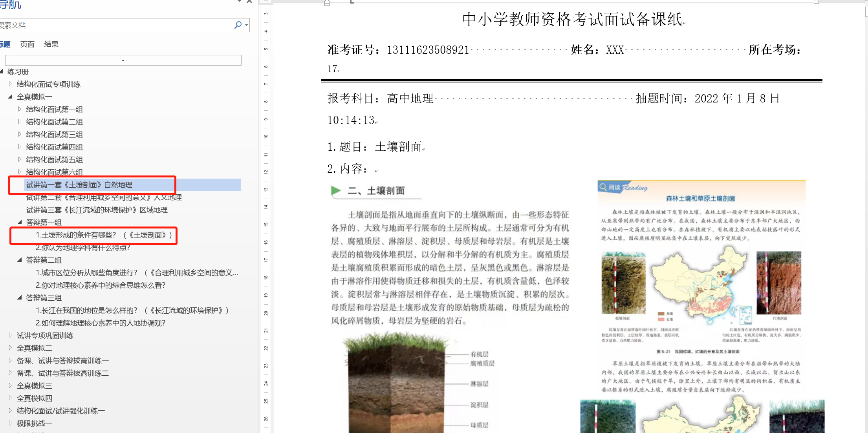
Task: Expand 结构化面试专项训练 heading
Action: tap(10, 84)
